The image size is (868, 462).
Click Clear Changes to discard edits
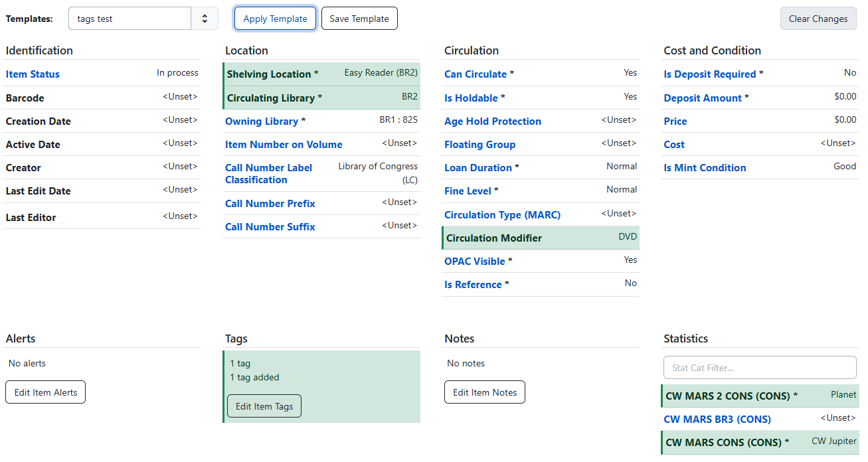tap(818, 18)
